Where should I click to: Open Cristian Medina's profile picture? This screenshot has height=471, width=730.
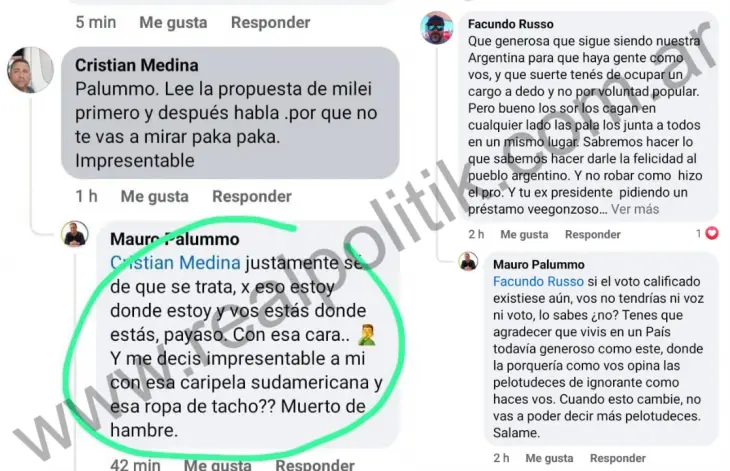30,70
